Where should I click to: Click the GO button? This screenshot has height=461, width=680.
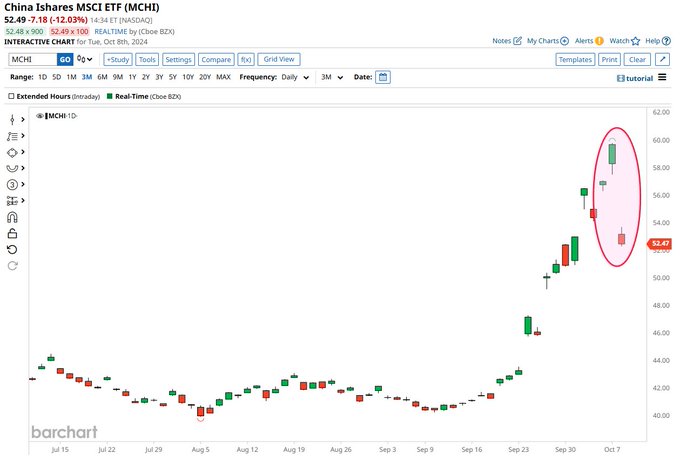(65, 60)
